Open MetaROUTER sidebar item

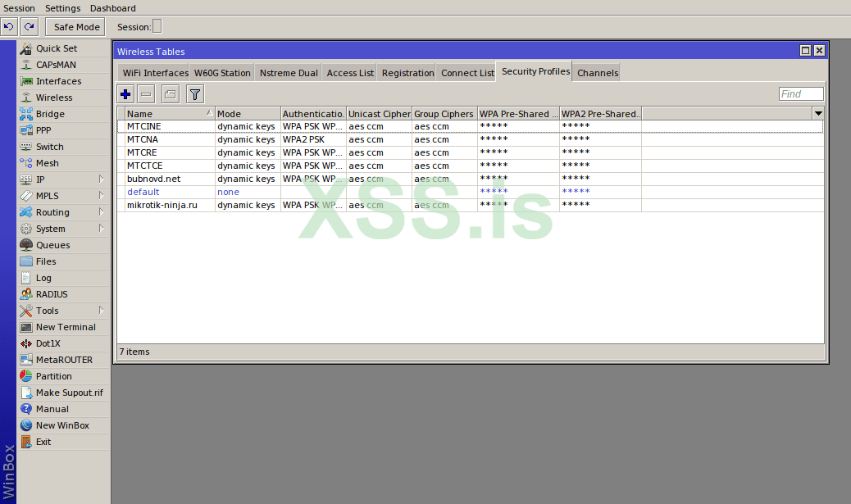(x=63, y=360)
